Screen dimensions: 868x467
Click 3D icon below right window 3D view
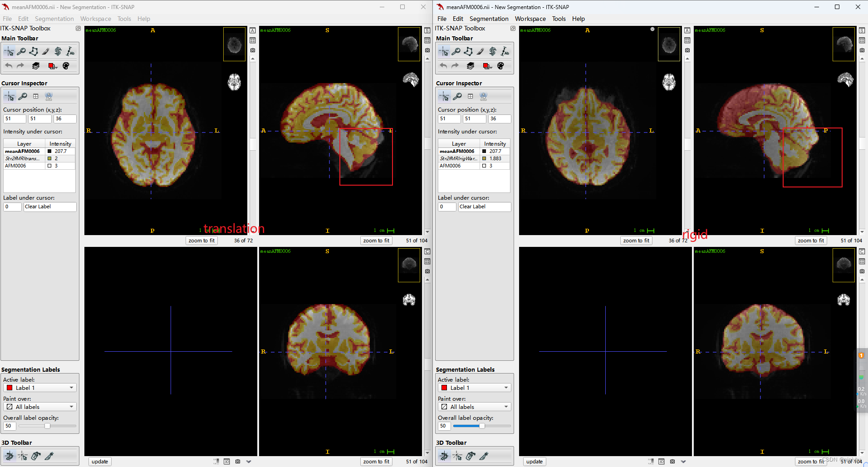[662, 462]
